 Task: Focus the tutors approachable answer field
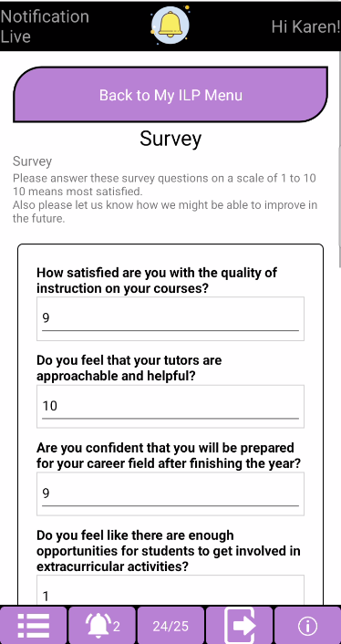pyautogui.click(x=170, y=407)
